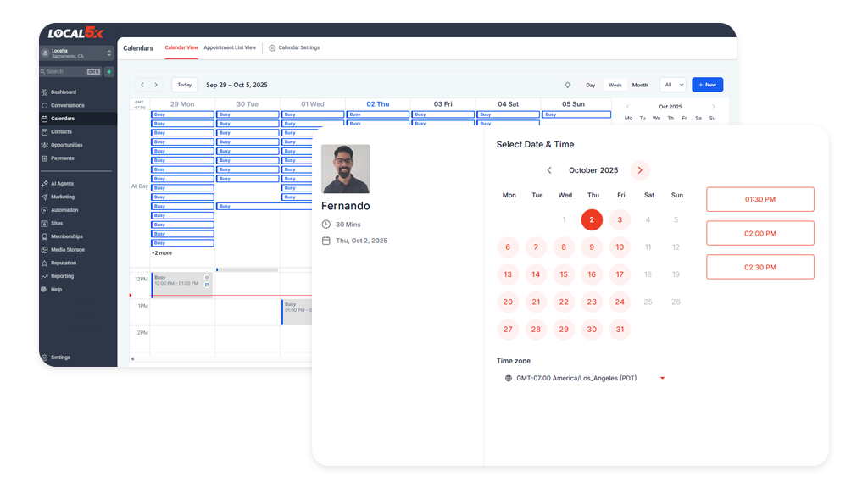Expand the time zone dropdown
The width and height of the screenshot is (868, 488).
[663, 378]
